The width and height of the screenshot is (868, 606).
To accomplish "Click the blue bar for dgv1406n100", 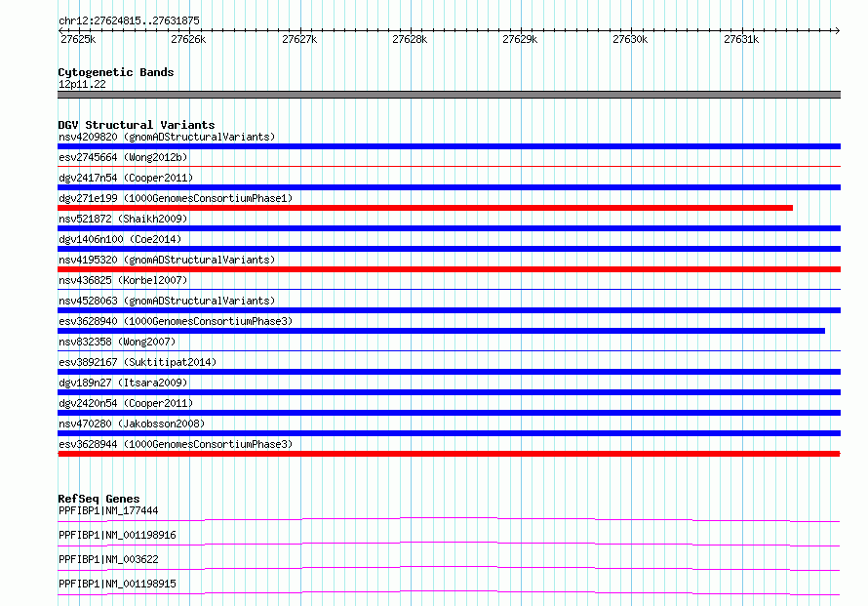I will click(x=449, y=249).
